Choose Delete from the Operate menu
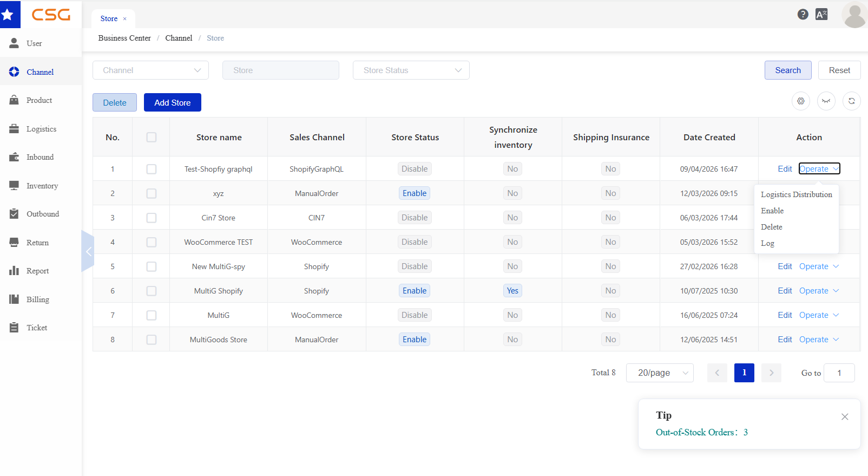Screen dimensions: 868x476 click(x=797, y=227)
